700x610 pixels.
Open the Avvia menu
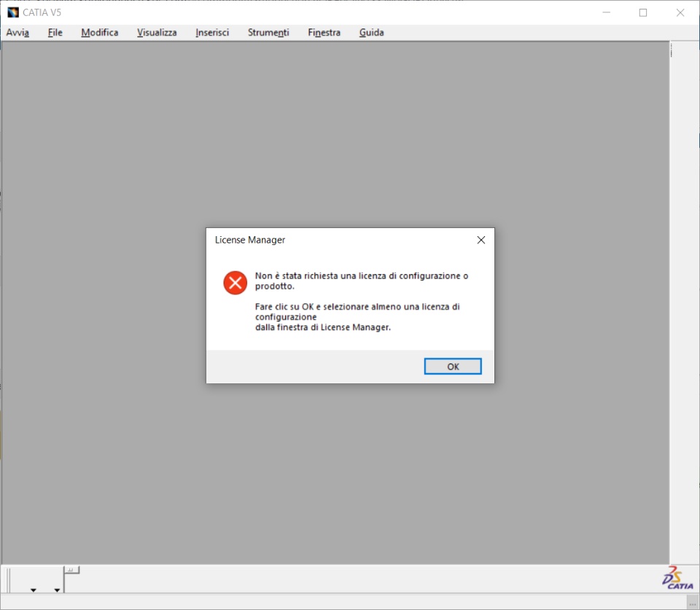(x=17, y=32)
